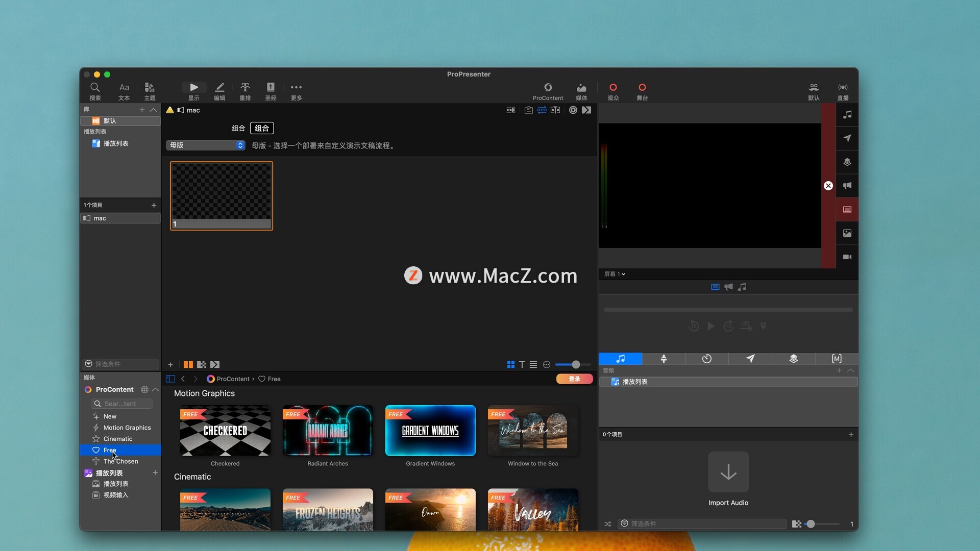Viewport: 980px width, 551px height.
Task: Open the Gradient Windows thumbnail
Action: click(430, 431)
